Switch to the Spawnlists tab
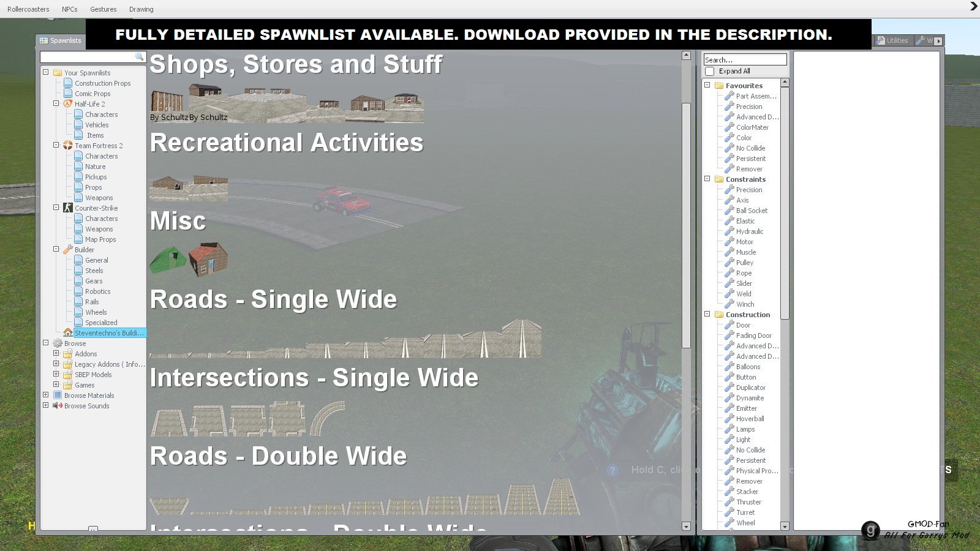 click(x=61, y=40)
